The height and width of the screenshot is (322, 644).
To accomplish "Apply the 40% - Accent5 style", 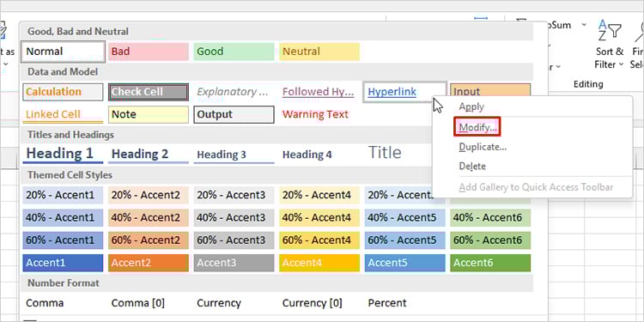I will 405,218.
